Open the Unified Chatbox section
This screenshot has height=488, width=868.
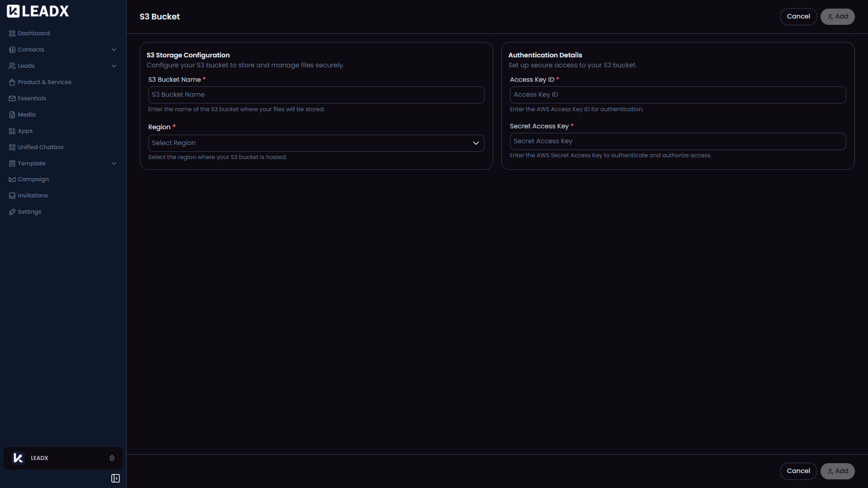click(12, 147)
